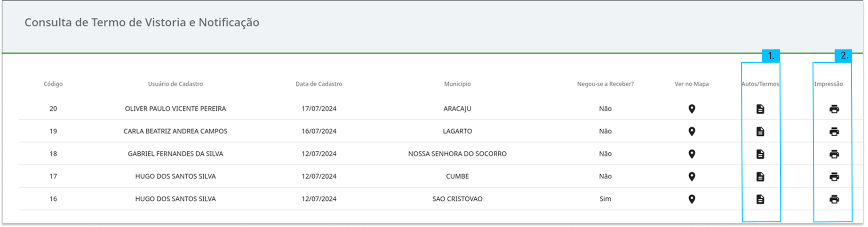
Task: Click the Data de Cadastro column header
Action: pos(319,84)
